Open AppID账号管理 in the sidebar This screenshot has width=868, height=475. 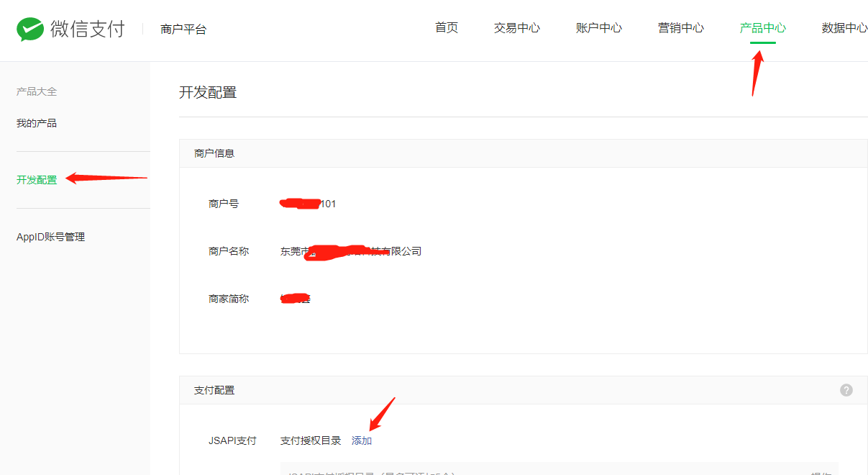pos(50,237)
